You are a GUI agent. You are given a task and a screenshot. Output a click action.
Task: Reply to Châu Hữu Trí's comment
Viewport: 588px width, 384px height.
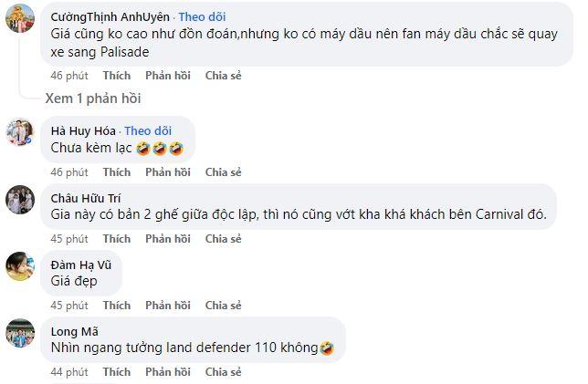tap(167, 239)
